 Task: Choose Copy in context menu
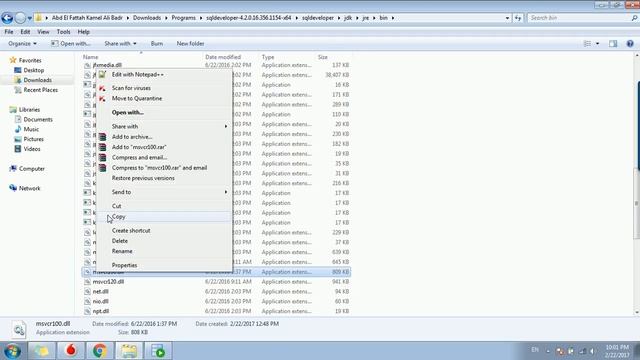164,217
